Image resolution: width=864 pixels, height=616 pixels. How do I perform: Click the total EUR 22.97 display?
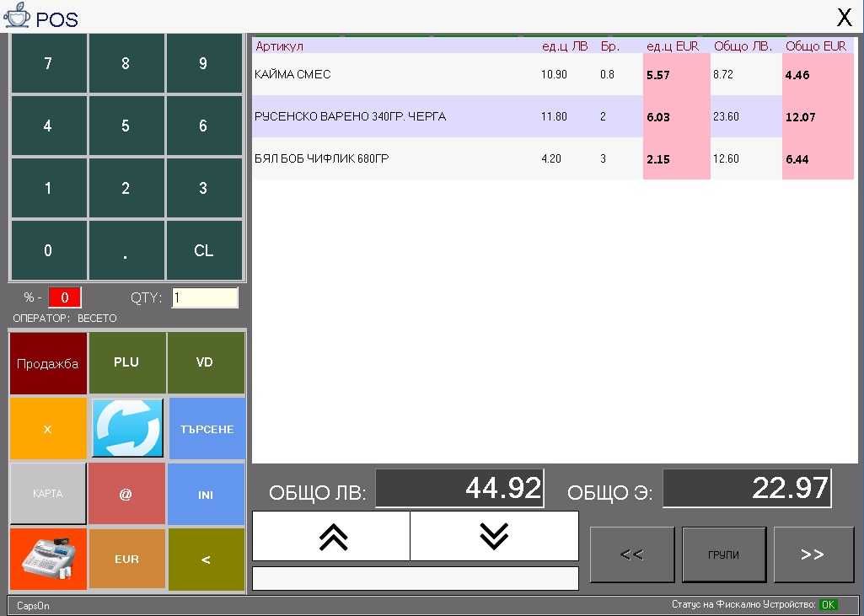tap(747, 488)
